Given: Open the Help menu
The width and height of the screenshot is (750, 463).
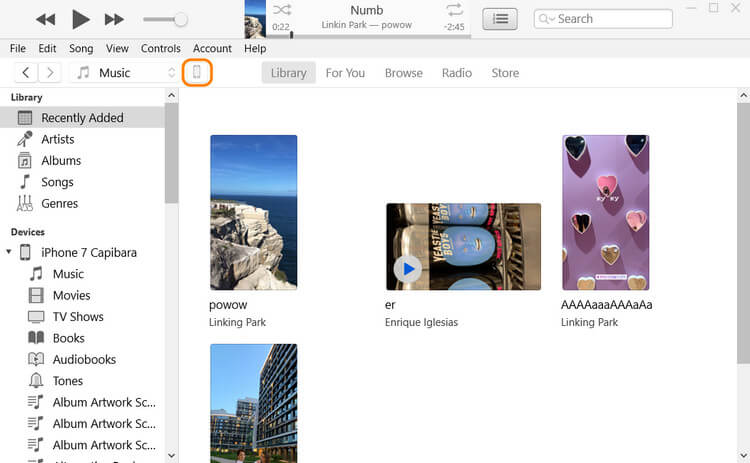Looking at the screenshot, I should pyautogui.click(x=255, y=48).
